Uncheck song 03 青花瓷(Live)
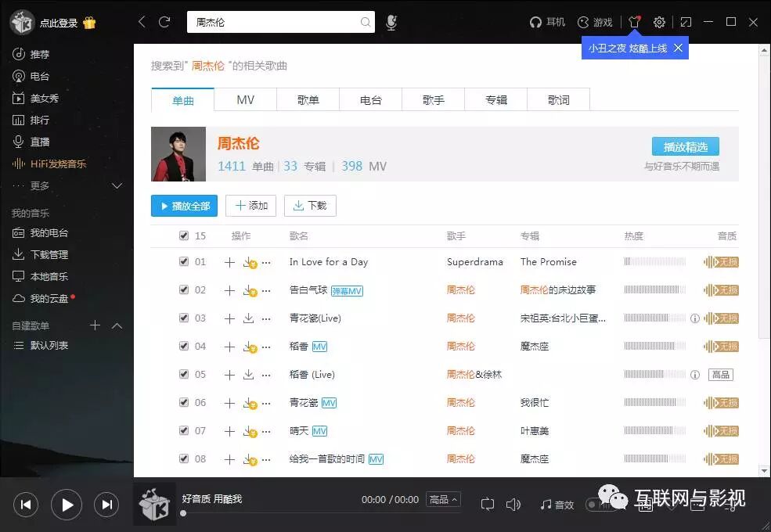This screenshot has height=532, width=771. (x=184, y=318)
